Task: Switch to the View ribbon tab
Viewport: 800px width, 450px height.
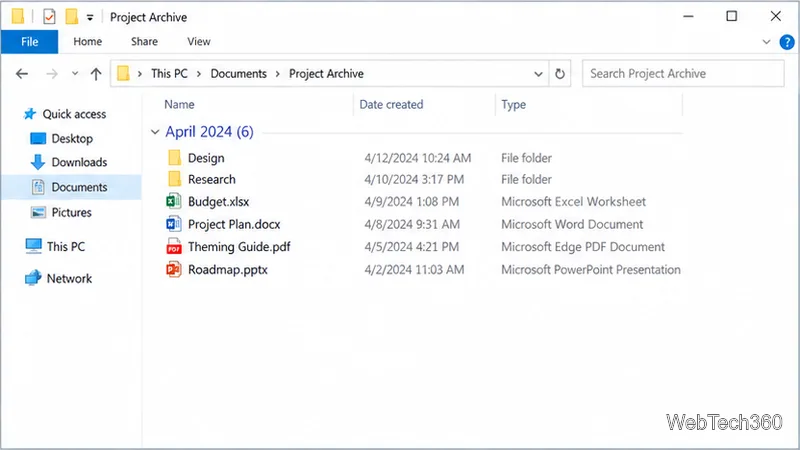Action: click(x=199, y=42)
